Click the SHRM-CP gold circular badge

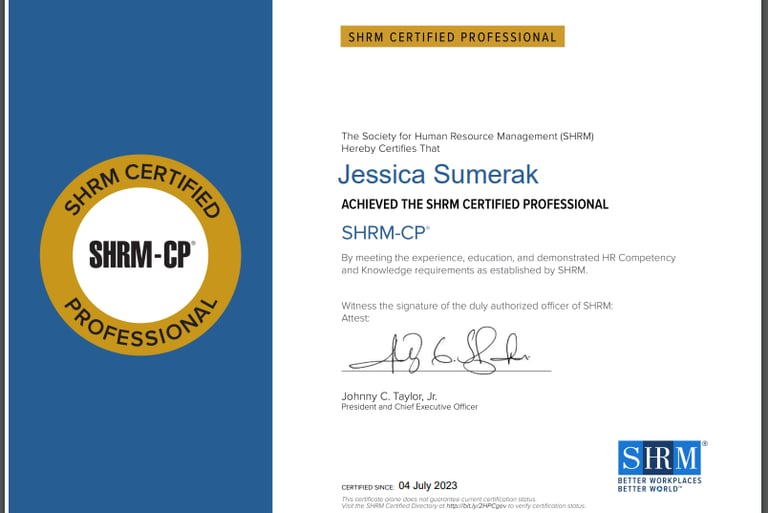(141, 255)
